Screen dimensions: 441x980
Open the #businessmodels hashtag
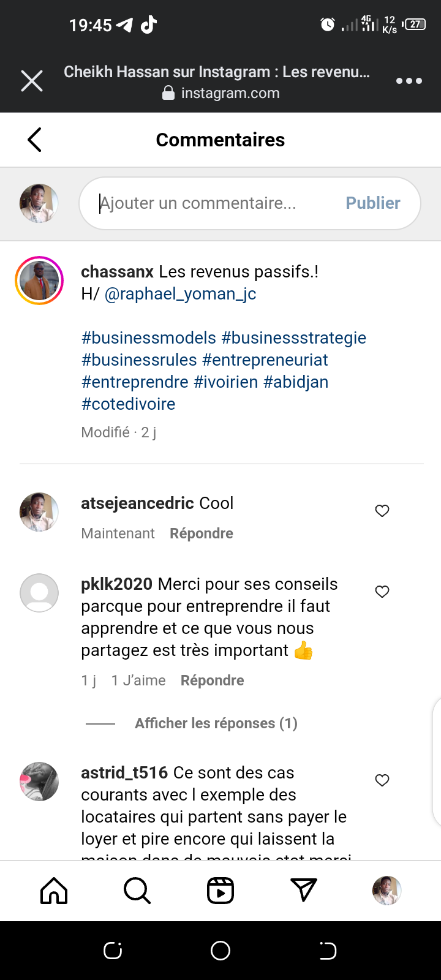(149, 338)
